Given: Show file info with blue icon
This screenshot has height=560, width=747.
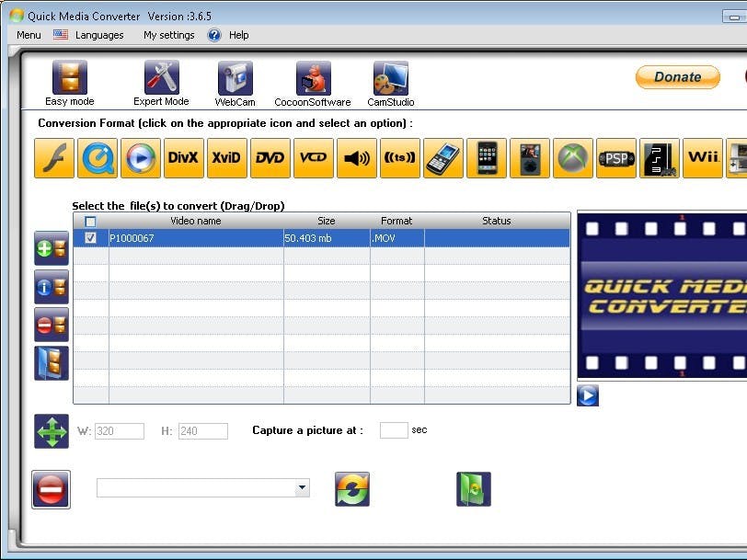Looking at the screenshot, I should [x=52, y=287].
